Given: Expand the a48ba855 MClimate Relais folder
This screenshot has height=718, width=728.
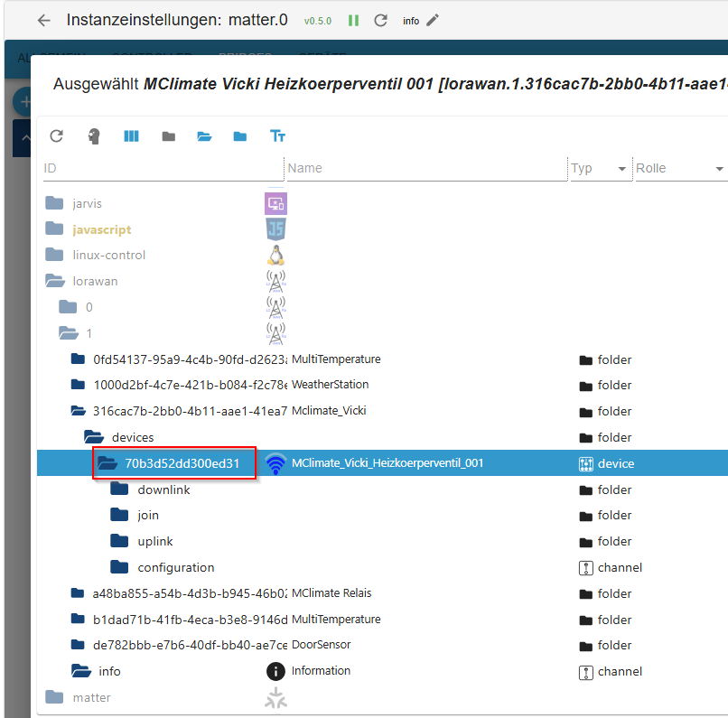Looking at the screenshot, I should click(x=78, y=593).
